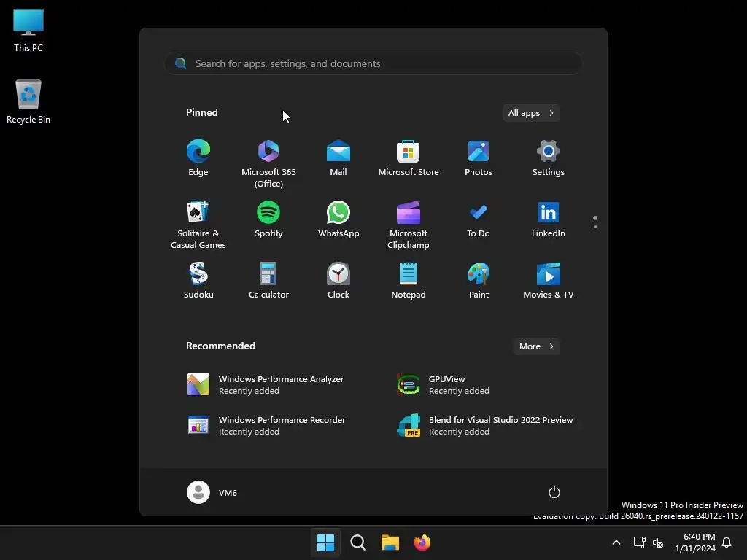Viewport: 747px width, 560px height.
Task: Click the Start menu search box
Action: click(373, 63)
